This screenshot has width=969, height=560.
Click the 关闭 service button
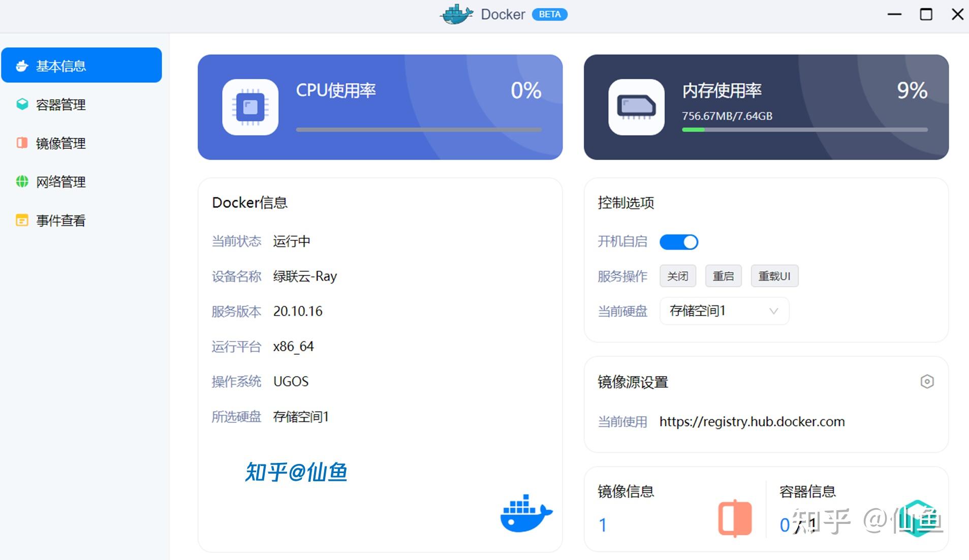pos(678,276)
